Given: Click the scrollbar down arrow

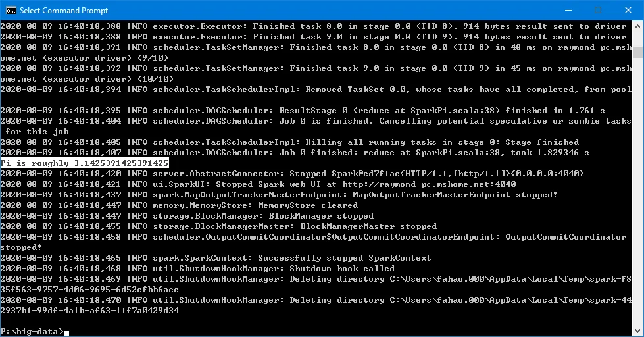Looking at the screenshot, I should 637,331.
